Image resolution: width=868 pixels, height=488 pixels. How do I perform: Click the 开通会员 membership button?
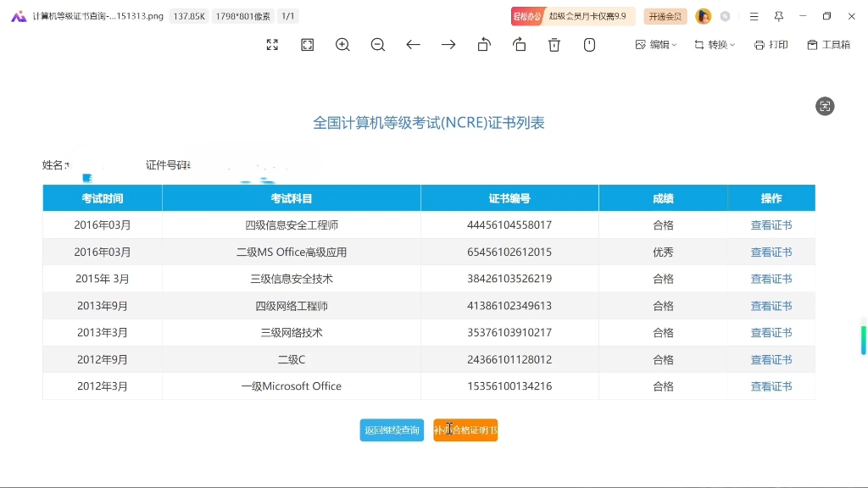pyautogui.click(x=665, y=16)
